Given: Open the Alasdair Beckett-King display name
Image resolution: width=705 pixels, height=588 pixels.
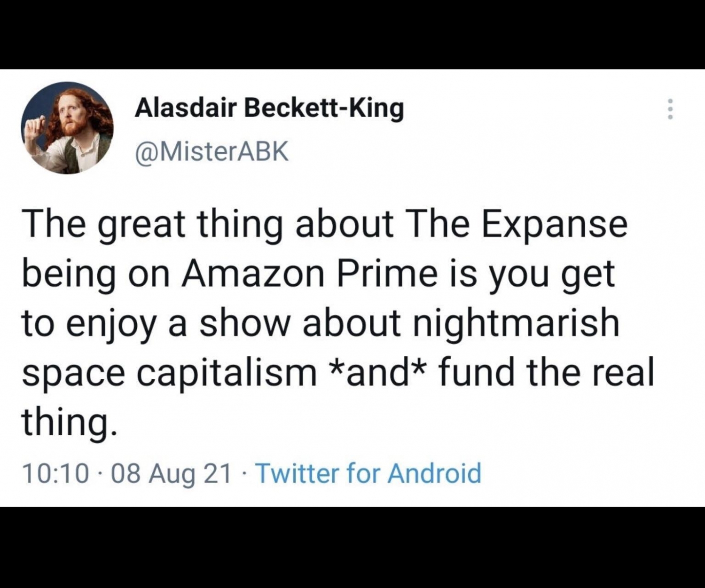Looking at the screenshot, I should 269,109.
